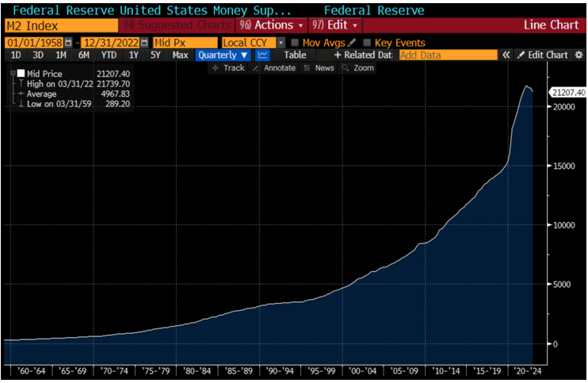Click the Add Data input field
588x383 pixels.
point(447,56)
